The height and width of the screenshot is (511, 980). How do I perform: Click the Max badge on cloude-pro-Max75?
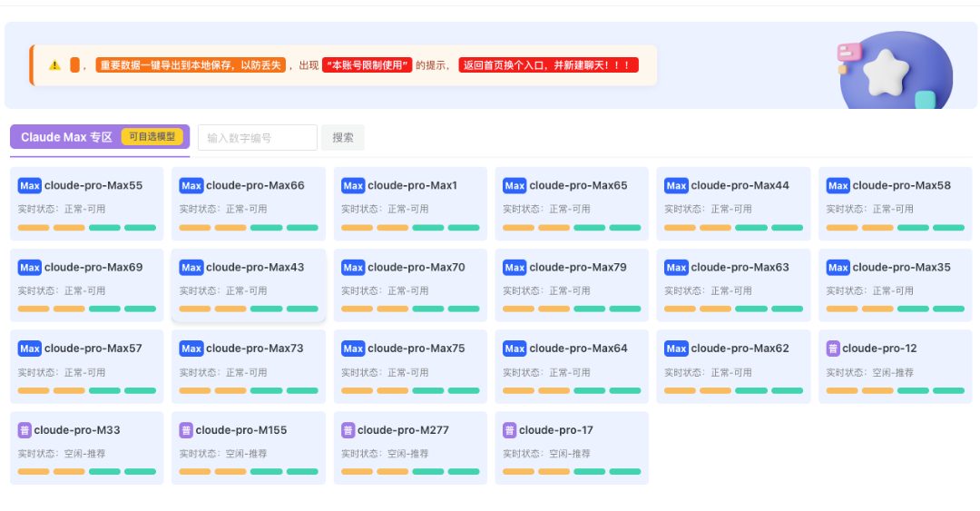(x=353, y=349)
